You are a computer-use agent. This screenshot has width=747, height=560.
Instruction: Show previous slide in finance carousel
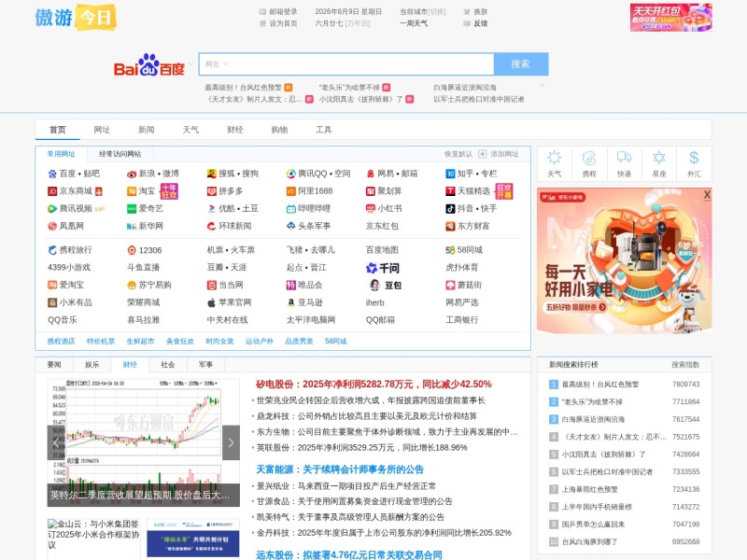click(56, 442)
